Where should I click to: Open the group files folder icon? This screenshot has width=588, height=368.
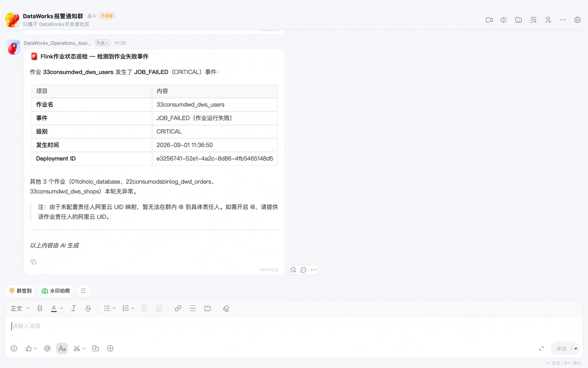point(519,20)
